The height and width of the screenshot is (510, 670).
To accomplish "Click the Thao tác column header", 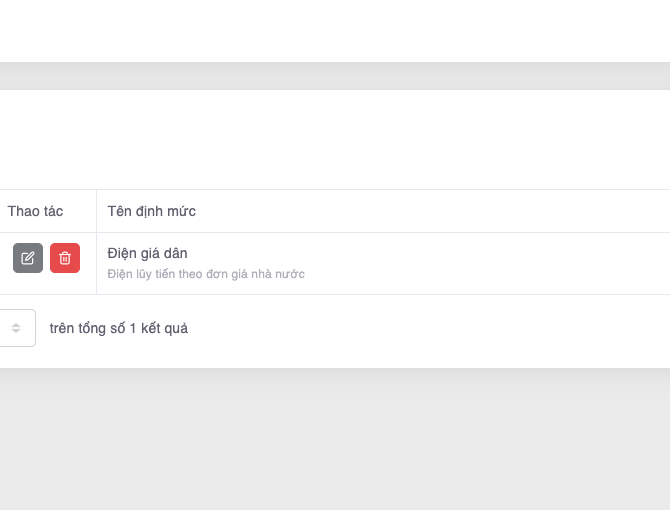I will (x=36, y=211).
